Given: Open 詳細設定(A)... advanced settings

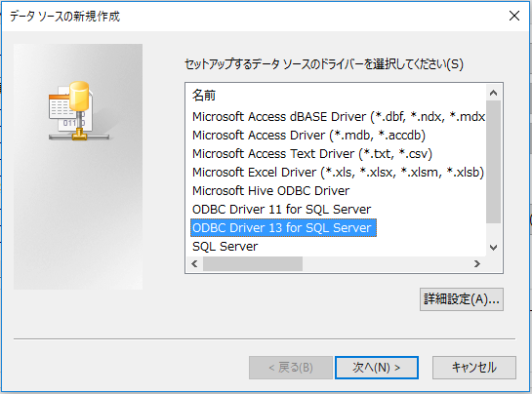Looking at the screenshot, I should [x=462, y=299].
